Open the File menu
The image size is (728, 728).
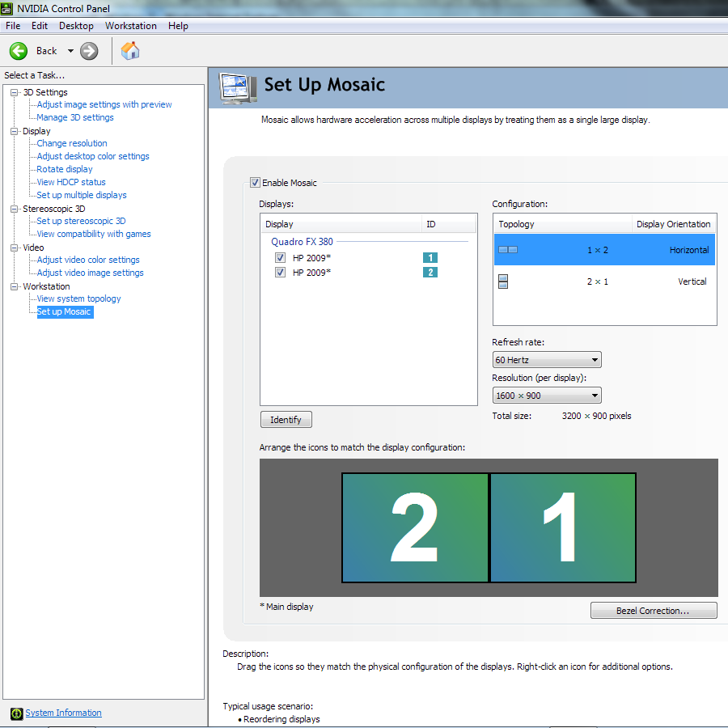pyautogui.click(x=12, y=26)
